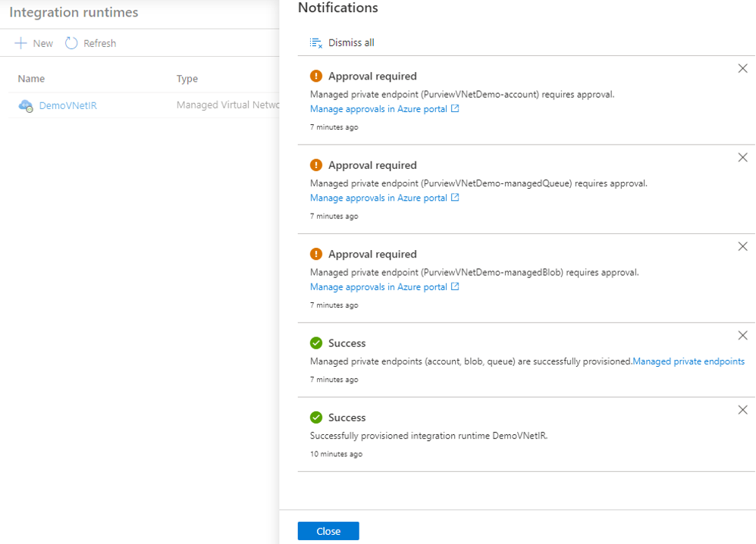Click the success checkmark on DemoVNetIR notification
Screen dimensions: 756x544
(x=316, y=417)
